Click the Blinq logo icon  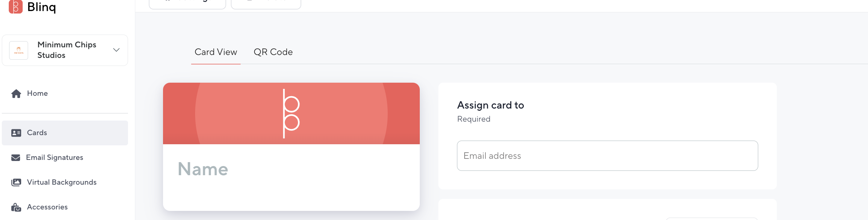[x=16, y=7]
